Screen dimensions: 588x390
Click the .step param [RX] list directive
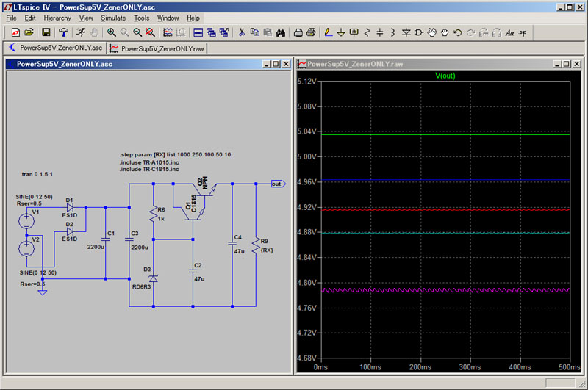(x=175, y=154)
